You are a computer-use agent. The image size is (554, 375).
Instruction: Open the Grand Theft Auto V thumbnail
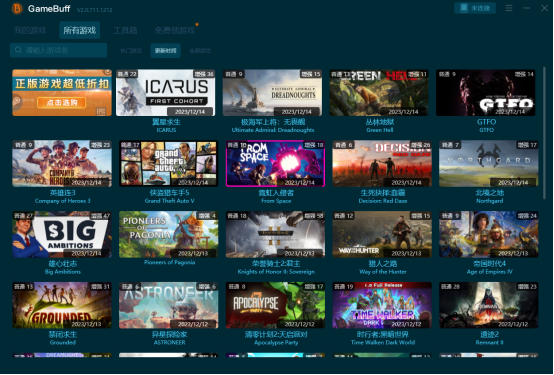point(169,164)
